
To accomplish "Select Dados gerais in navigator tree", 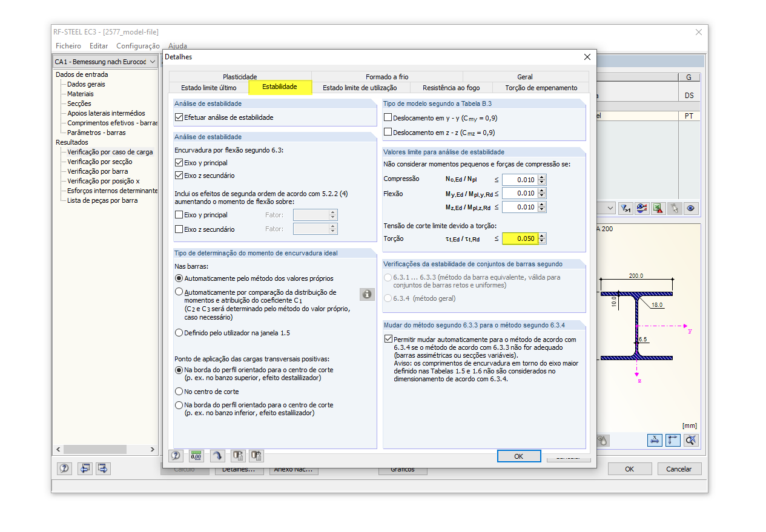I will [86, 84].
